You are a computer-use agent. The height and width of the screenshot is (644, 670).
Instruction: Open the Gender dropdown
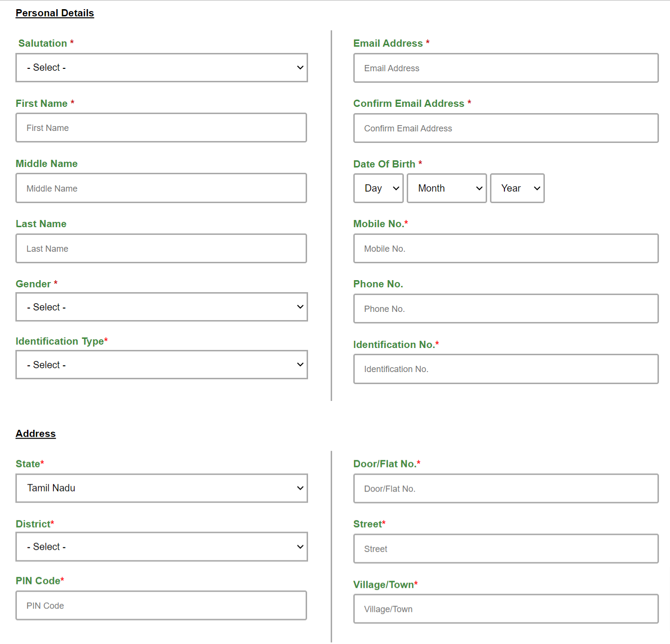click(x=162, y=307)
